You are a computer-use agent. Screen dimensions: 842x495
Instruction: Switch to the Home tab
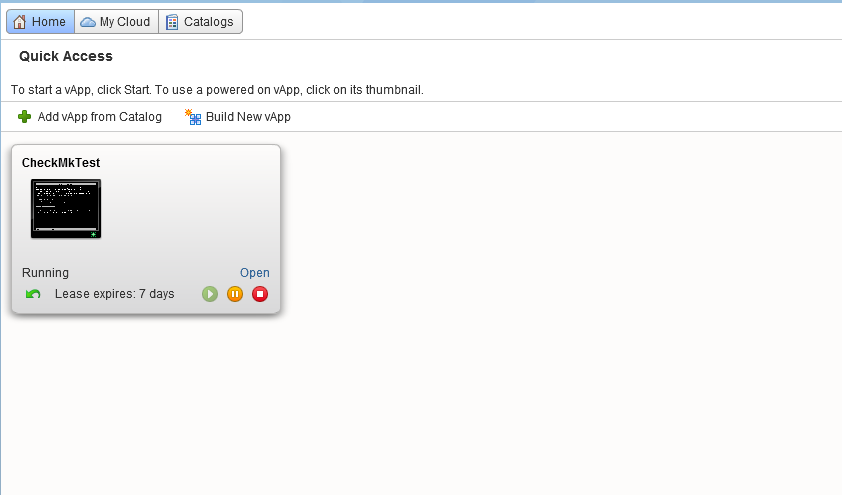coord(40,22)
